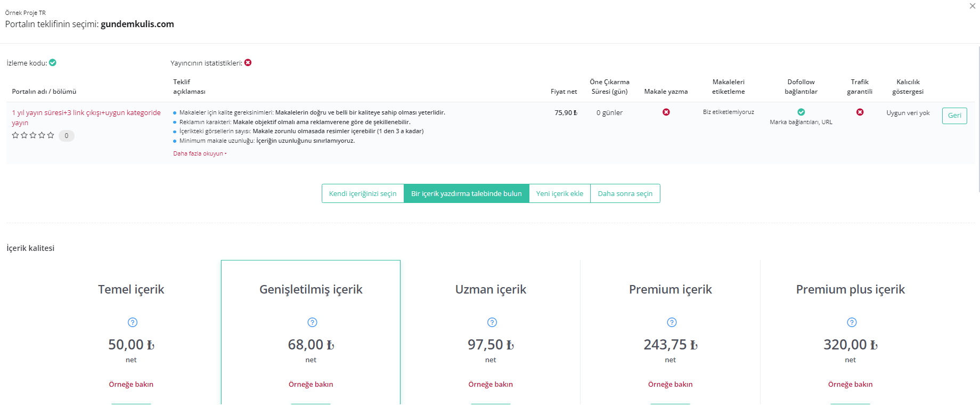This screenshot has width=980, height=407.
Task: View Örneğe bakın for Premium plus içerik
Action: tap(851, 384)
